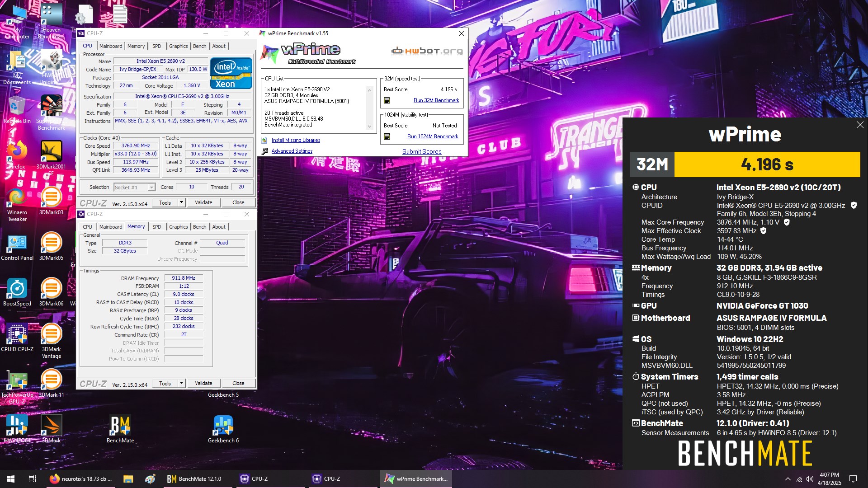
Task: Click Tools button in upper CPU-Z
Action: click(165, 202)
